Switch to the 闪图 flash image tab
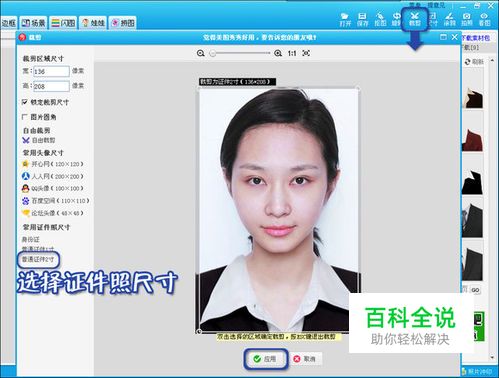 [x=63, y=23]
